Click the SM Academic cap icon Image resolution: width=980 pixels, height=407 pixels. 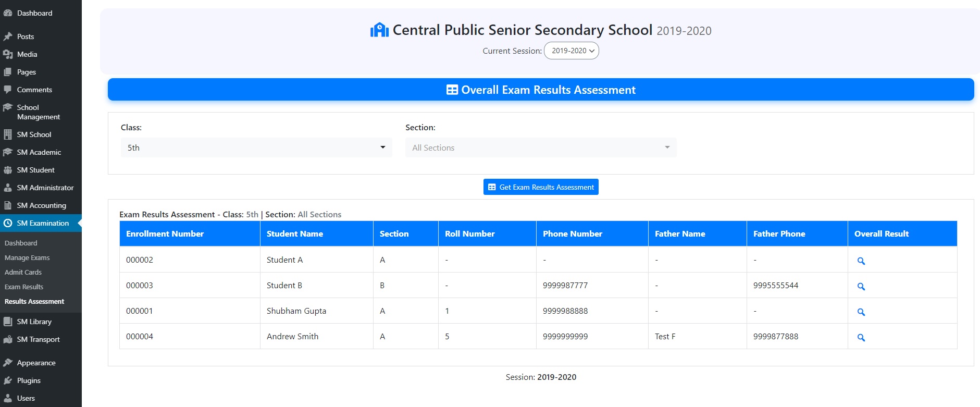tap(8, 152)
